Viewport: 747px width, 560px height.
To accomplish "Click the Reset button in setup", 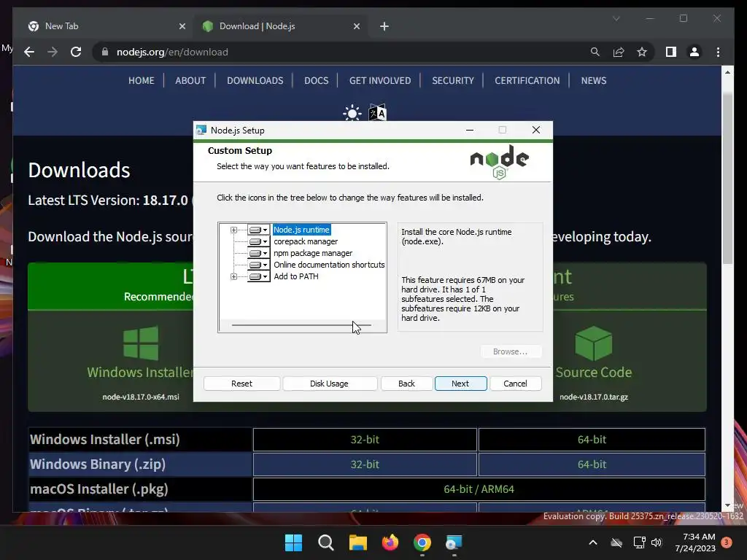I will click(x=241, y=384).
